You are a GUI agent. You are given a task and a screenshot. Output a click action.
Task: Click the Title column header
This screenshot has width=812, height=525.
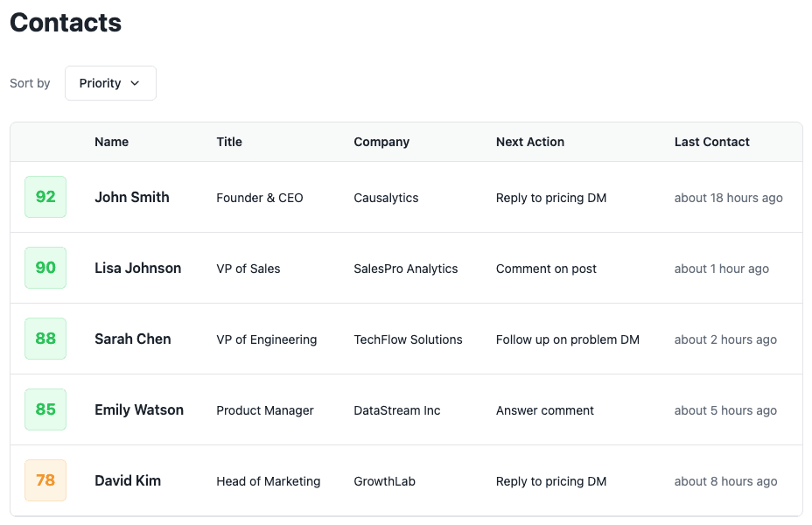(x=229, y=142)
